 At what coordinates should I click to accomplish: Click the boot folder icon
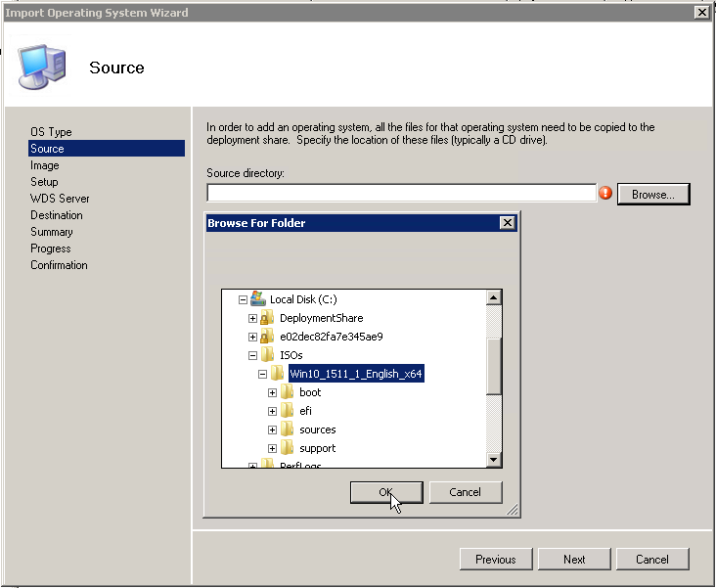point(287,392)
